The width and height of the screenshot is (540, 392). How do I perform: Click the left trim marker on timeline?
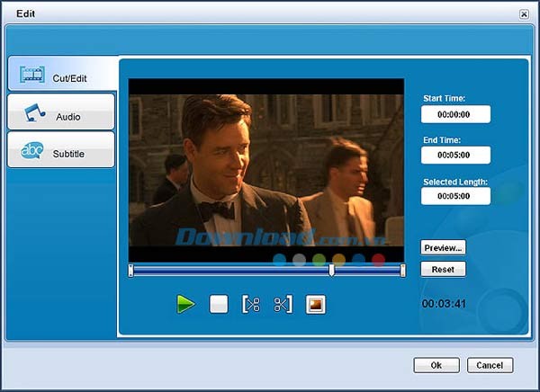(x=130, y=271)
